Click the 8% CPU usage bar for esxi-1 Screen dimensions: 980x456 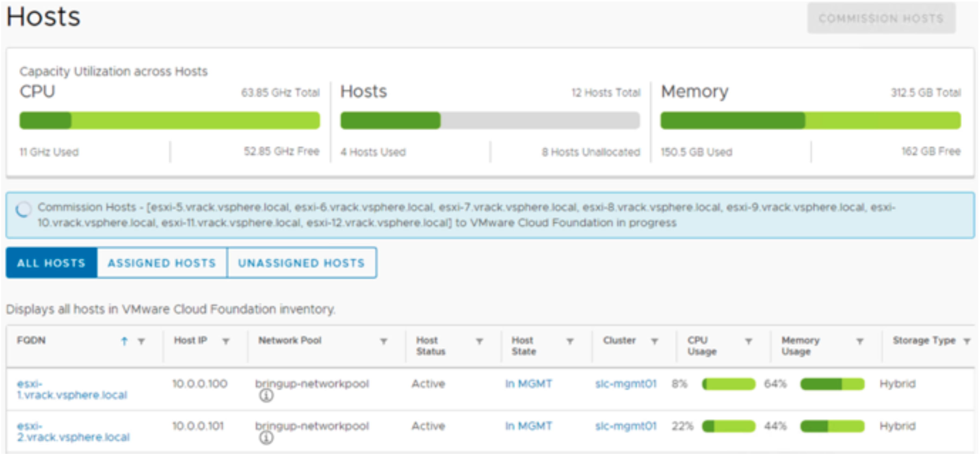pos(729,384)
